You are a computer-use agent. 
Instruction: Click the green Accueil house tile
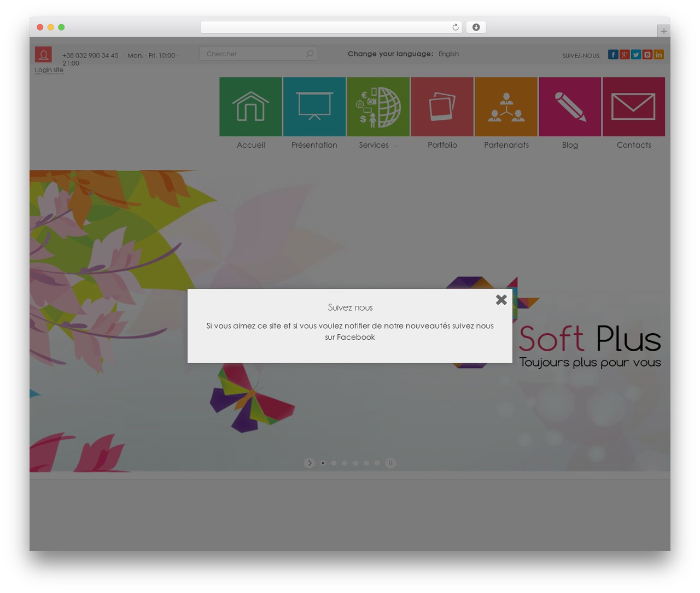pyautogui.click(x=250, y=107)
